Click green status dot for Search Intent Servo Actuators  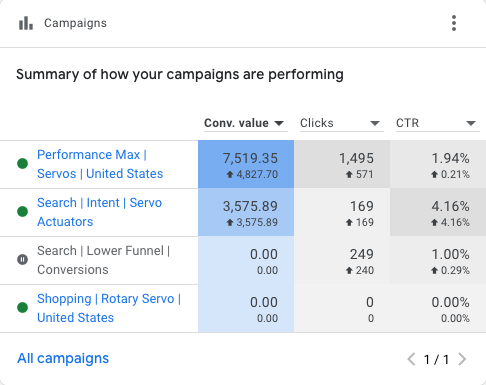tap(23, 211)
